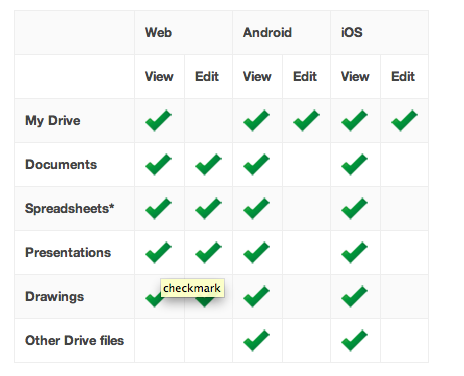
Task: Click the iOS column header
Action: click(x=352, y=33)
